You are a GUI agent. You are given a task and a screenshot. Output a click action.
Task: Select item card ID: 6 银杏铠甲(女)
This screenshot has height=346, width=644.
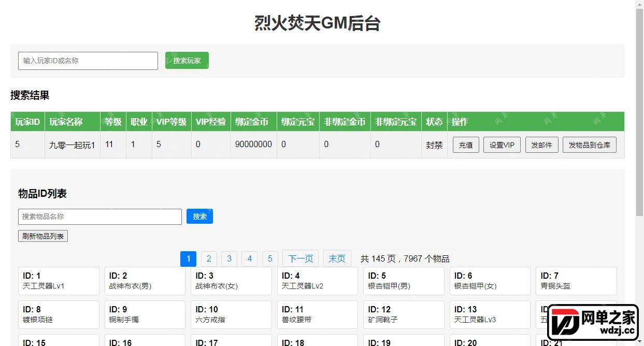490,281
